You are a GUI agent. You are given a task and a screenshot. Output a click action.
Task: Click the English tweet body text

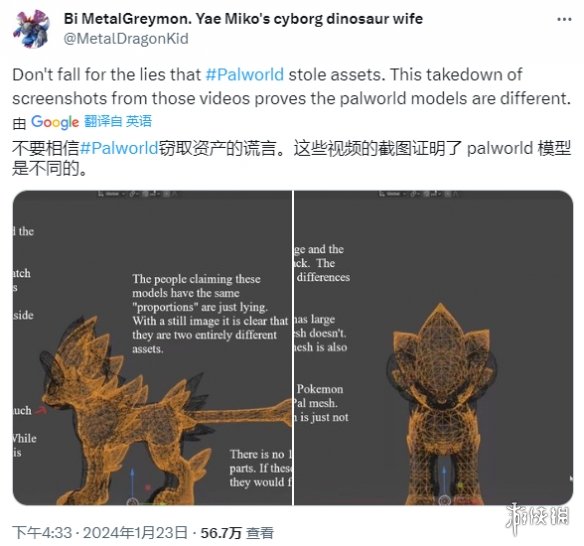point(291,86)
